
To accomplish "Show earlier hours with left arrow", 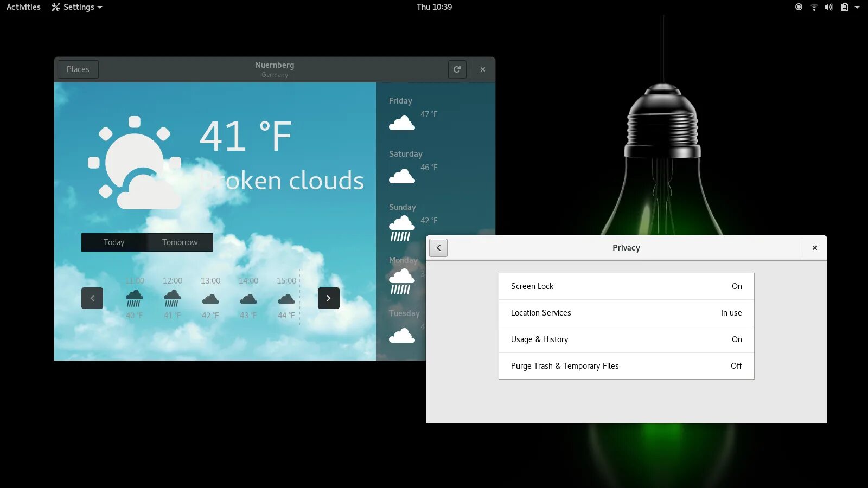I will click(x=92, y=298).
